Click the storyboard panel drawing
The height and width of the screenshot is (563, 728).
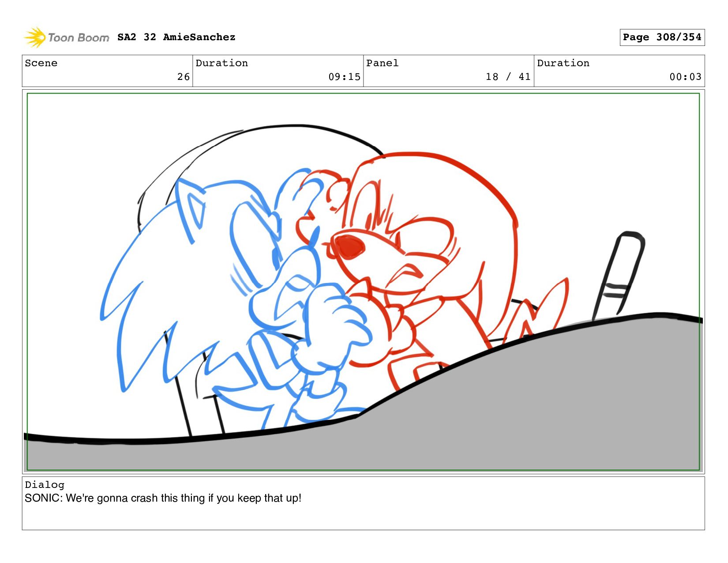(363, 282)
